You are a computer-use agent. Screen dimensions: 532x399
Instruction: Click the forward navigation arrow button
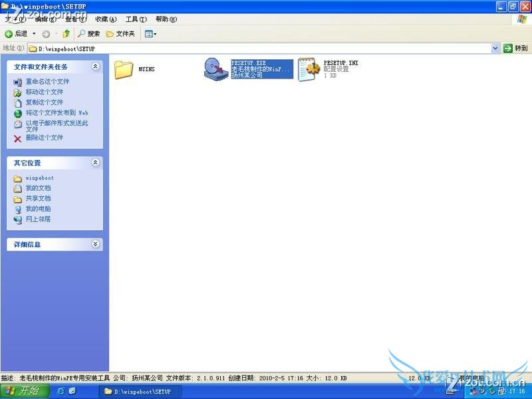[x=46, y=34]
